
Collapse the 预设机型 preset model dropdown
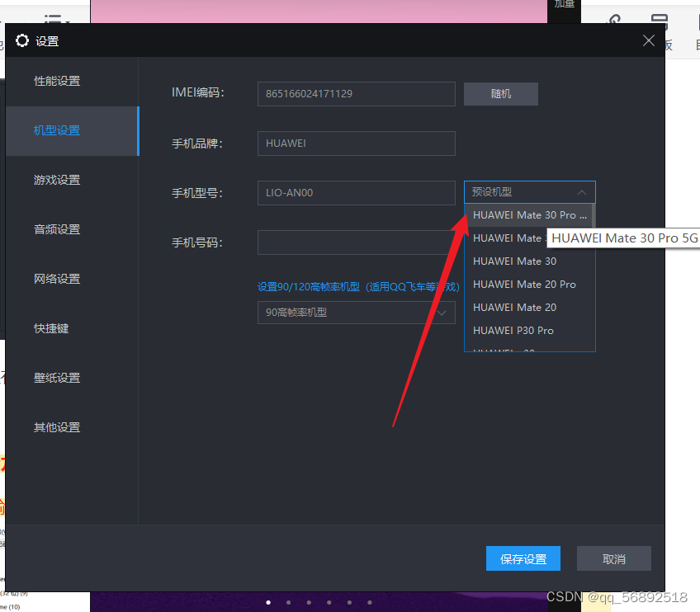point(529,192)
